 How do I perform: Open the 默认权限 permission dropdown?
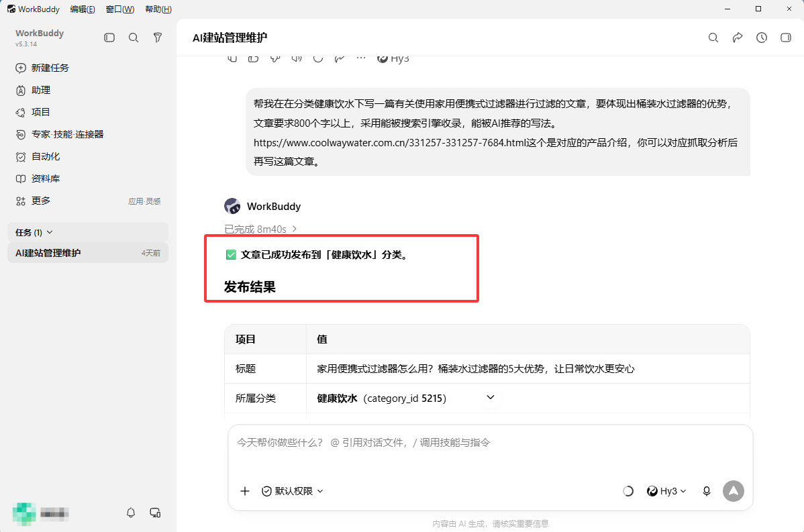[x=292, y=491]
